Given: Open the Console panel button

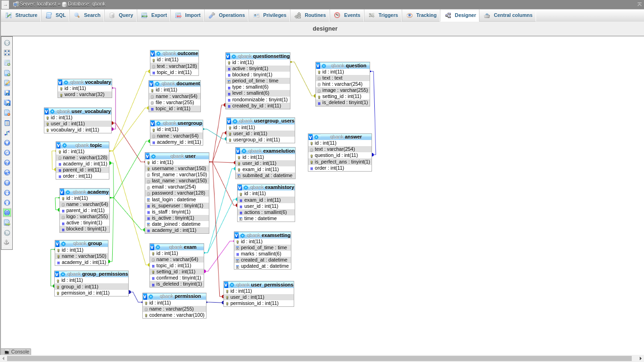Looking at the screenshot, I should [17, 352].
